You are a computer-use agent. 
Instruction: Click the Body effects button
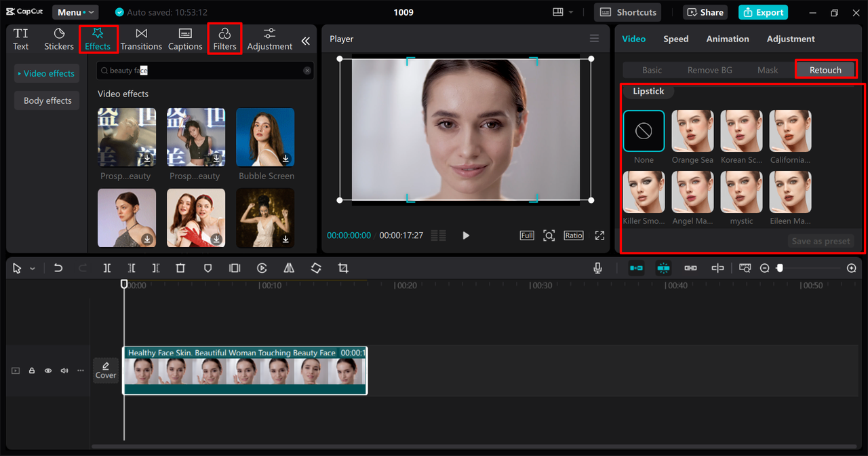(x=47, y=100)
